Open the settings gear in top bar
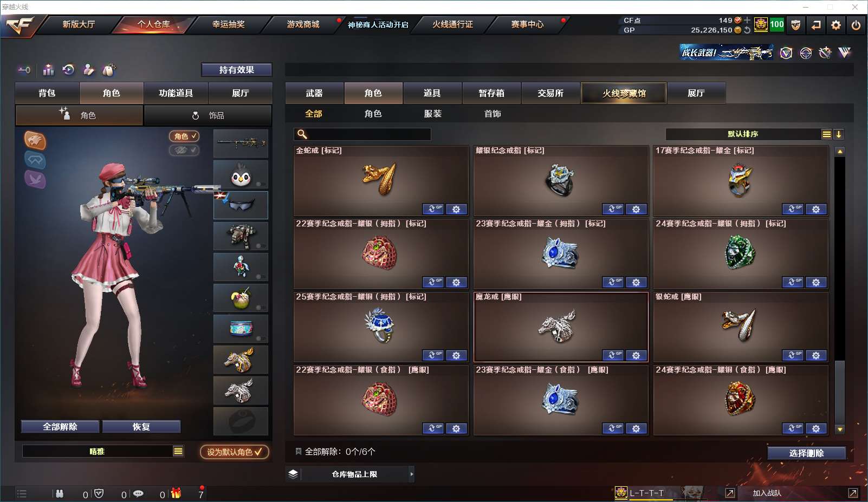This screenshot has height=502, width=868. point(836,25)
